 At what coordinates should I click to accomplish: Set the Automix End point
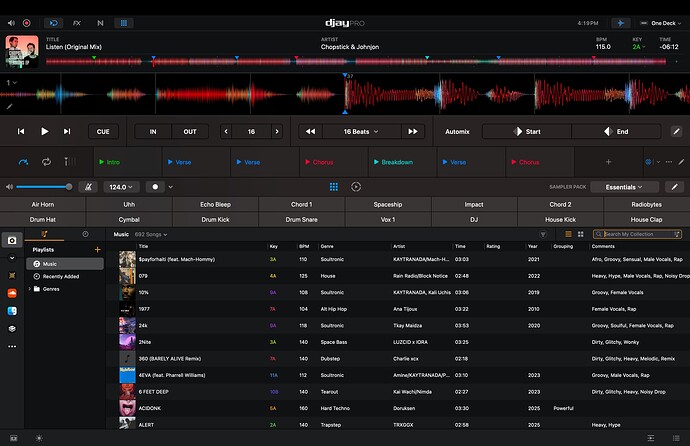[x=616, y=132]
